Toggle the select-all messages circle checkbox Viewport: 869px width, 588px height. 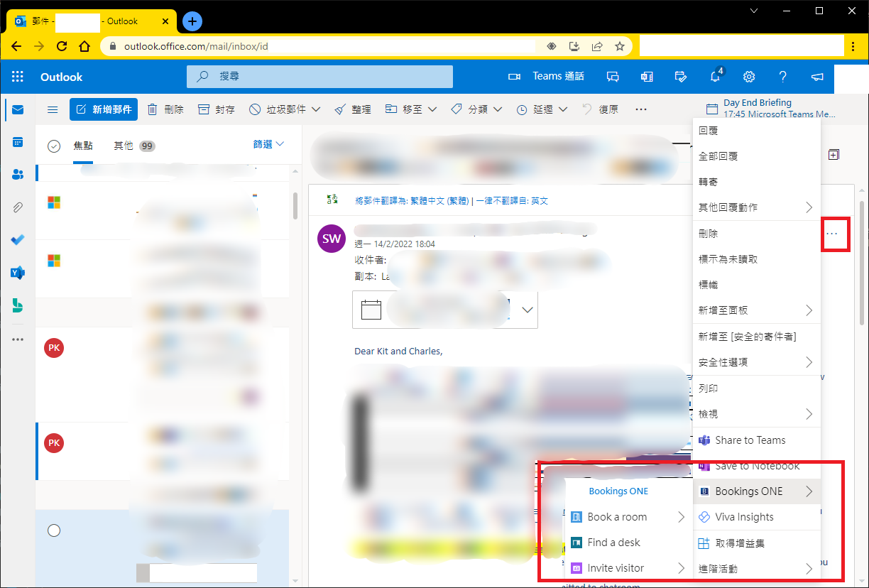point(53,146)
